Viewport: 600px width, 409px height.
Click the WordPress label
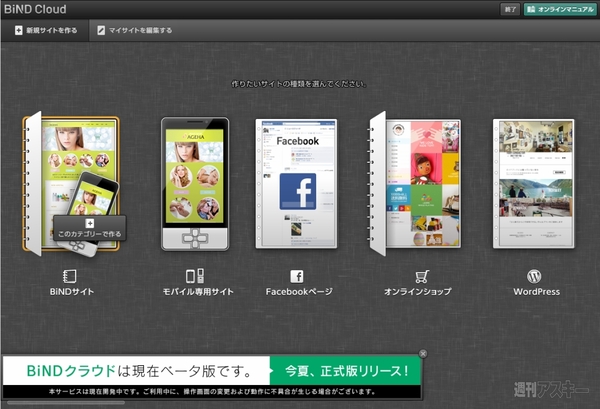(536, 292)
